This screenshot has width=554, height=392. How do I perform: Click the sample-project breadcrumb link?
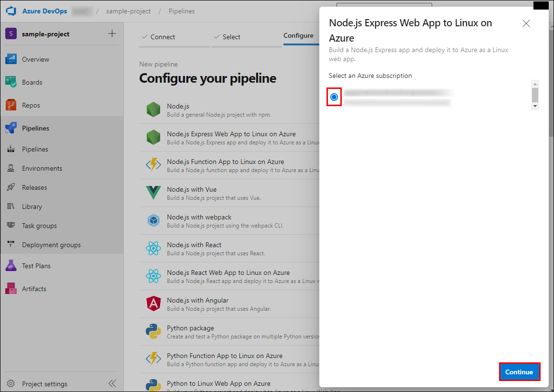click(128, 11)
